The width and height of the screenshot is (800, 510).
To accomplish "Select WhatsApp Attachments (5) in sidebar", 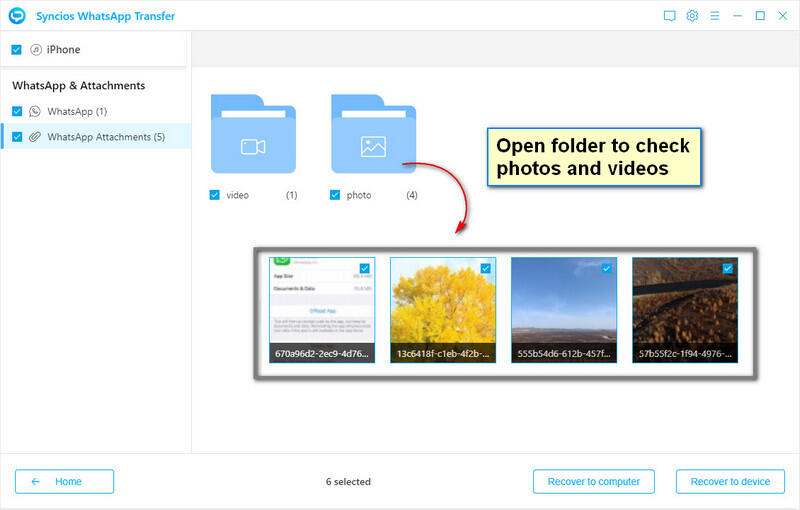I will click(106, 137).
